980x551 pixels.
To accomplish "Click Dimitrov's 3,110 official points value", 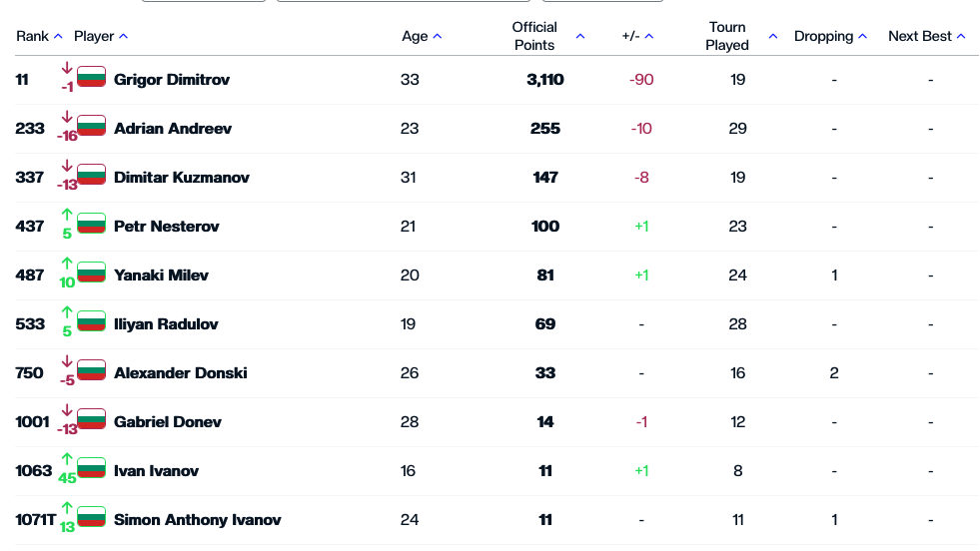I will tap(545, 80).
